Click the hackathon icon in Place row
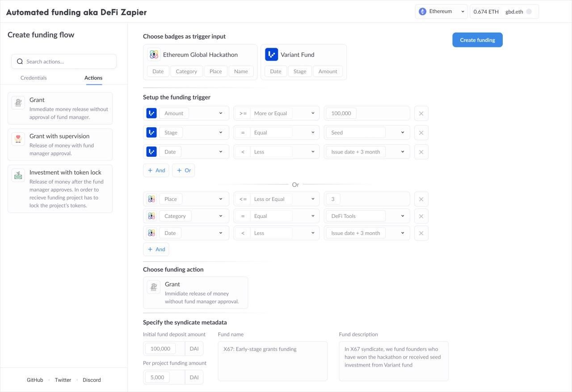The image size is (572, 392). 151,199
